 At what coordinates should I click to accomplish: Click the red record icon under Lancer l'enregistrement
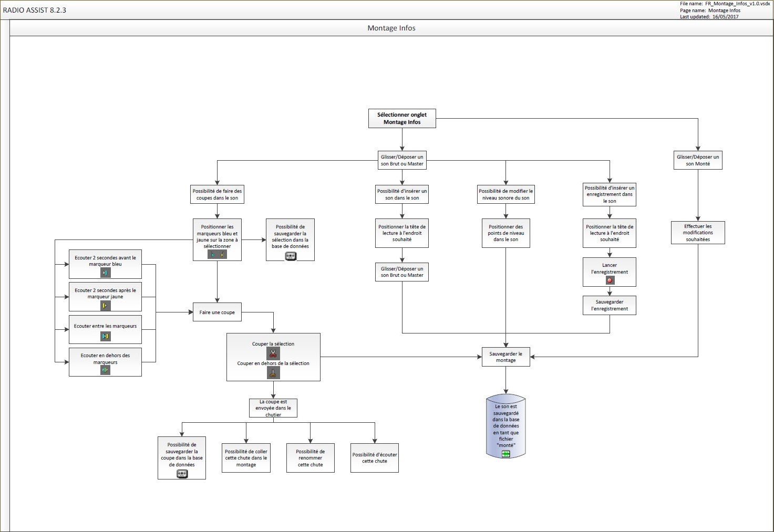tap(610, 280)
